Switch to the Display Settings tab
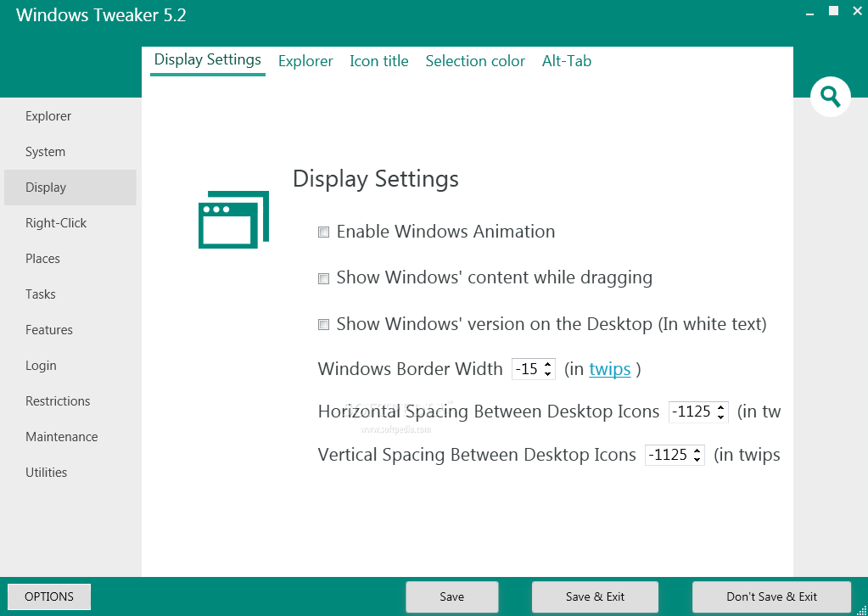Image resolution: width=868 pixels, height=616 pixels. (x=208, y=59)
